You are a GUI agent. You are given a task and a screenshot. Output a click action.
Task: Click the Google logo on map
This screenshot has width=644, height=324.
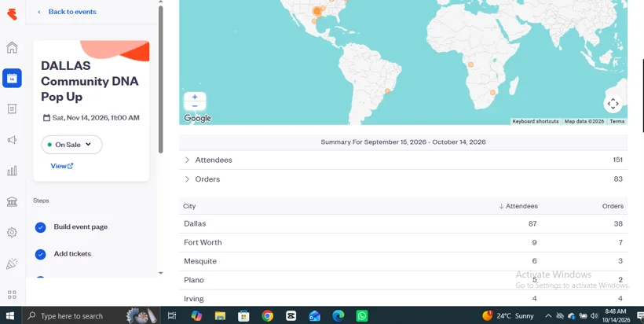coord(198,119)
